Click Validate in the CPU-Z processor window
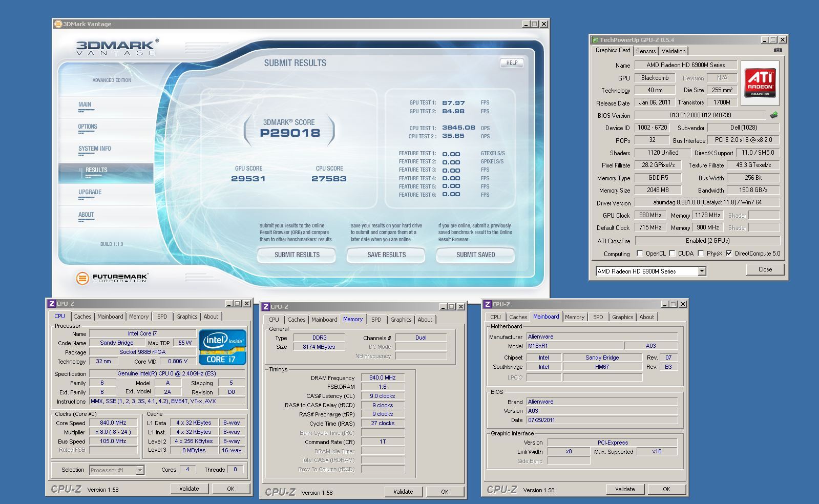 point(189,489)
